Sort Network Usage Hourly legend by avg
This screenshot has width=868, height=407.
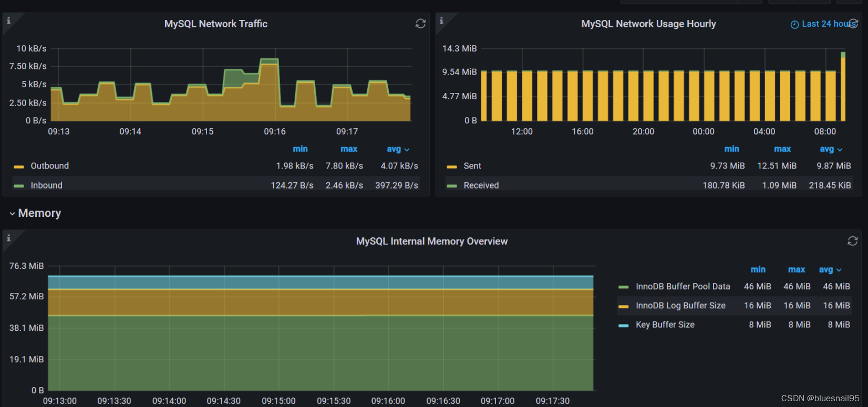831,149
